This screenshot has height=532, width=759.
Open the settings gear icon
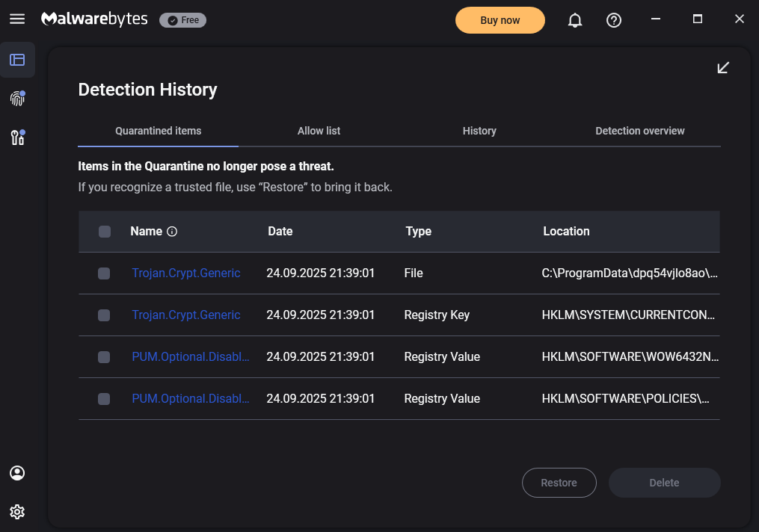17,512
